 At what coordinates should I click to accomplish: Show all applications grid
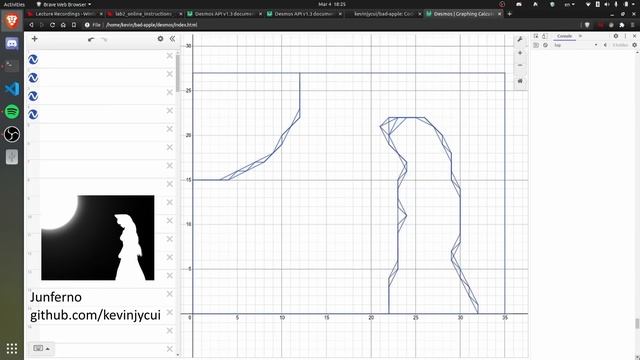pyautogui.click(x=12, y=349)
